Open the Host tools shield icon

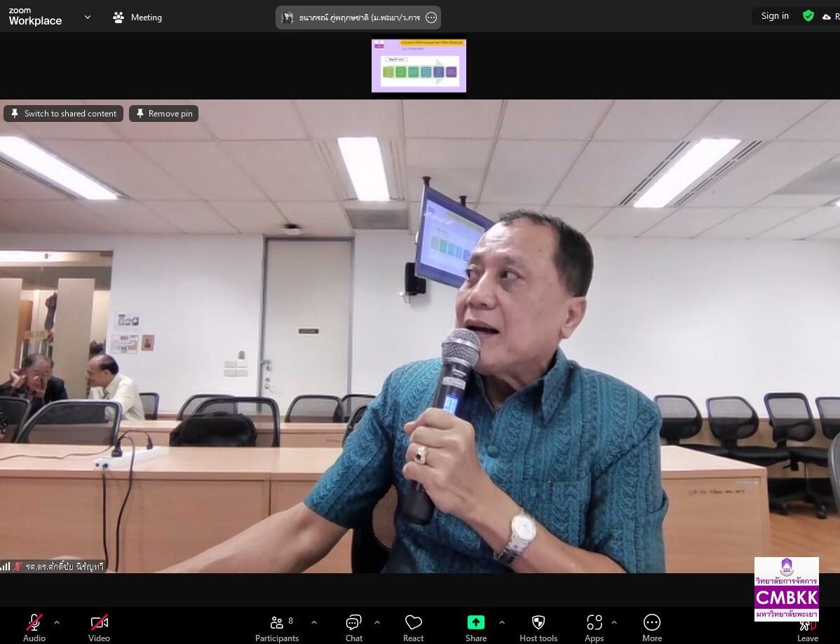pos(538,622)
